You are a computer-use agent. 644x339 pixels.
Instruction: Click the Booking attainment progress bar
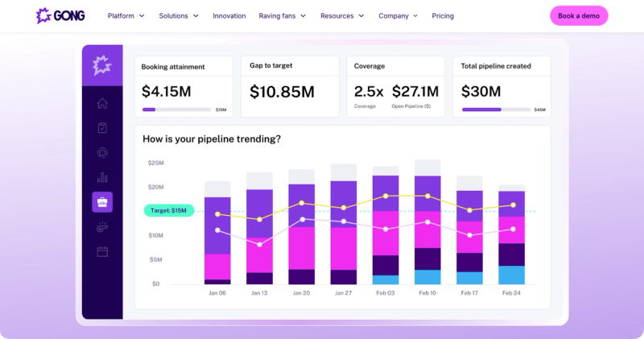pos(176,110)
